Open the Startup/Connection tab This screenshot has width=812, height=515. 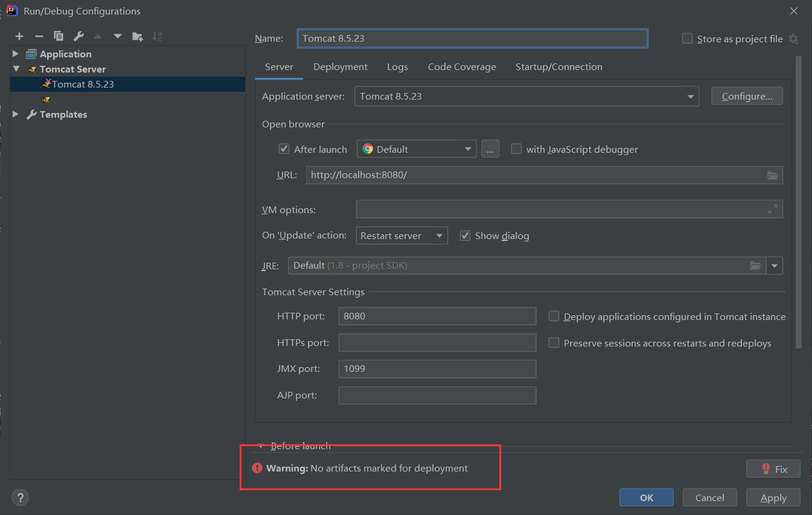tap(559, 67)
